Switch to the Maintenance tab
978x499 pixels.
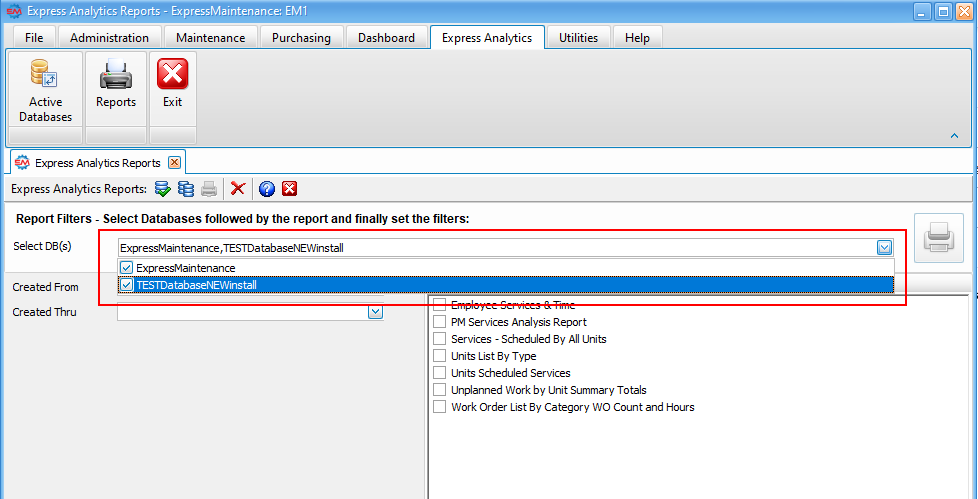[x=211, y=37]
